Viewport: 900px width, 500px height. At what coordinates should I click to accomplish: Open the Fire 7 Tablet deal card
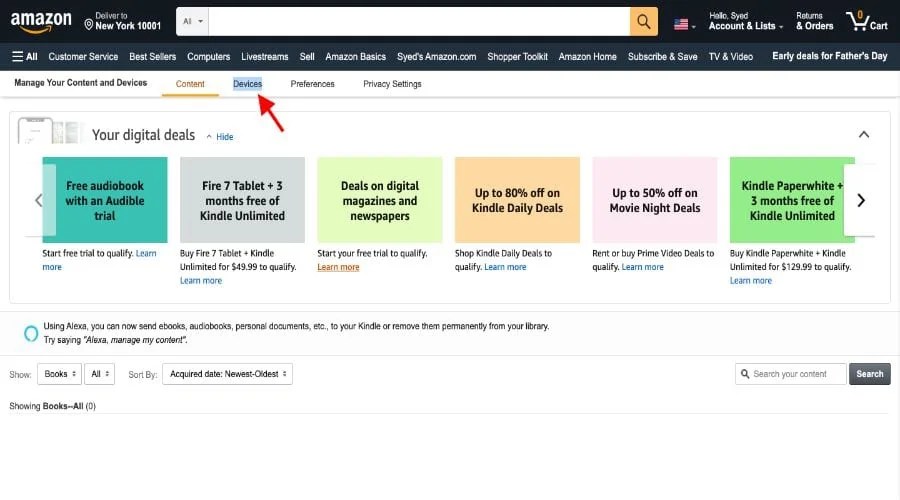pyautogui.click(x=242, y=200)
